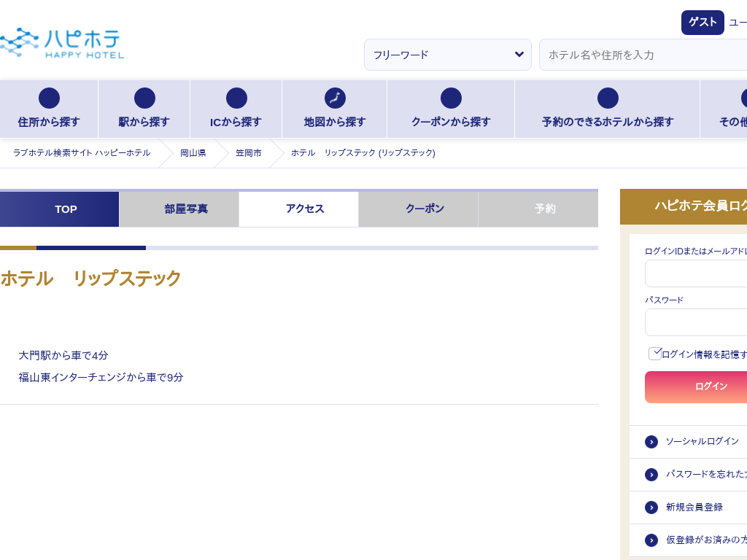Focus the パスワード input field
This screenshot has height=560, width=747.
[x=696, y=322]
